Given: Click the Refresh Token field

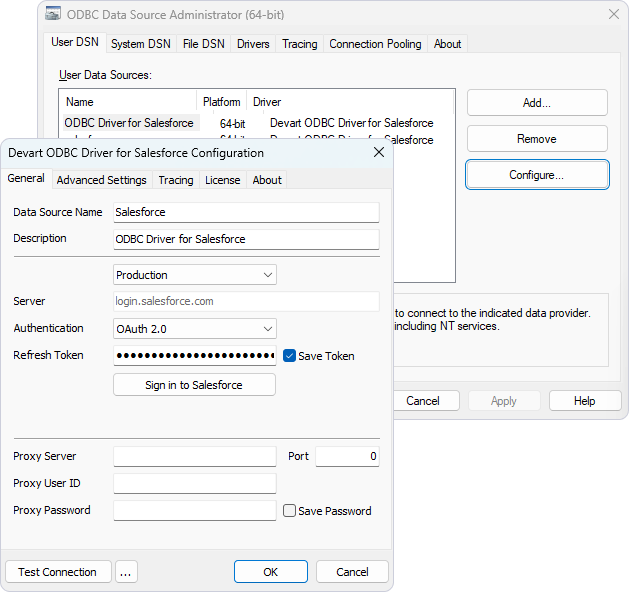Looking at the screenshot, I should (195, 355).
